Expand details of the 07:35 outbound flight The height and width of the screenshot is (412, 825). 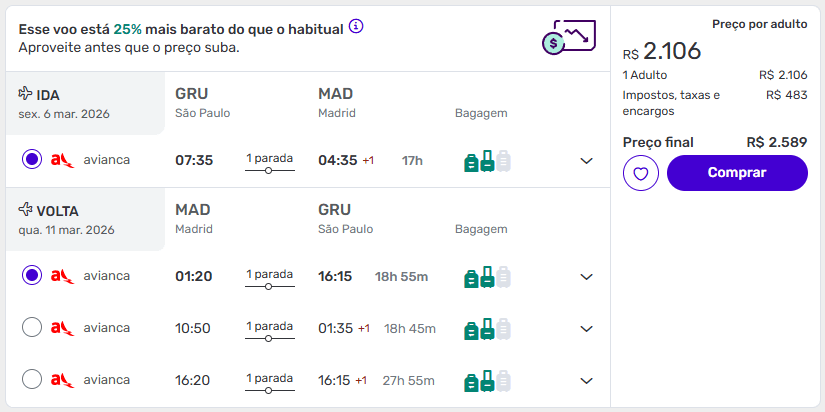pyautogui.click(x=587, y=161)
